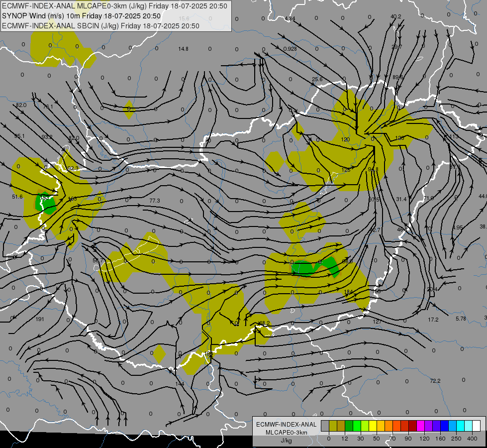Click the gray legend swatch below zero
Screen dimensions: 487x448
tap(325, 426)
